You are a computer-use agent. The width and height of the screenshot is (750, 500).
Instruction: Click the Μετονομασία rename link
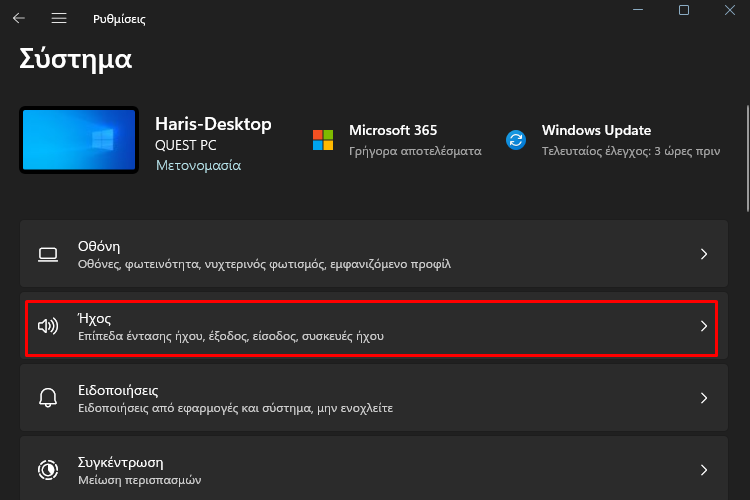199,166
